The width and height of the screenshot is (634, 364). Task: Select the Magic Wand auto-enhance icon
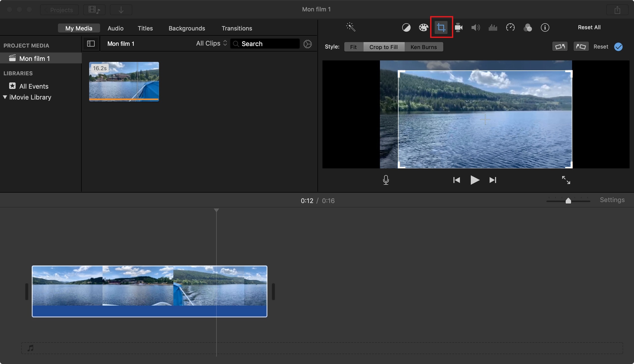pos(350,27)
